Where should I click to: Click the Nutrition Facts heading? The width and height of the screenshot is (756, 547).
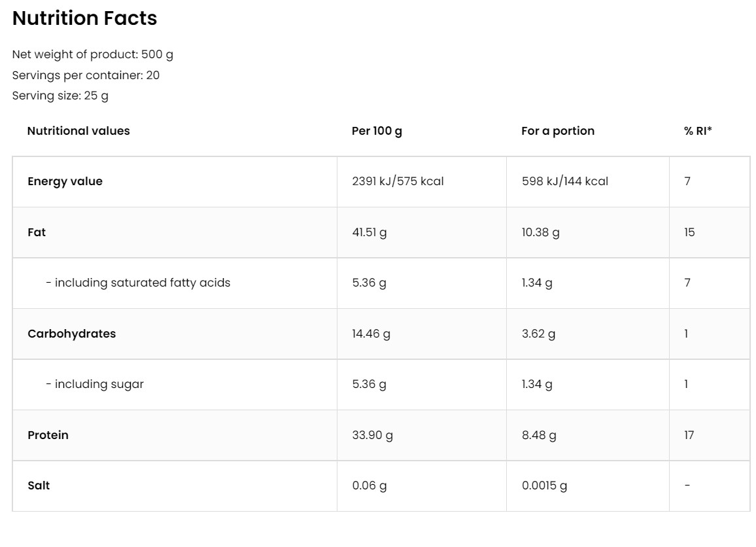(x=84, y=18)
